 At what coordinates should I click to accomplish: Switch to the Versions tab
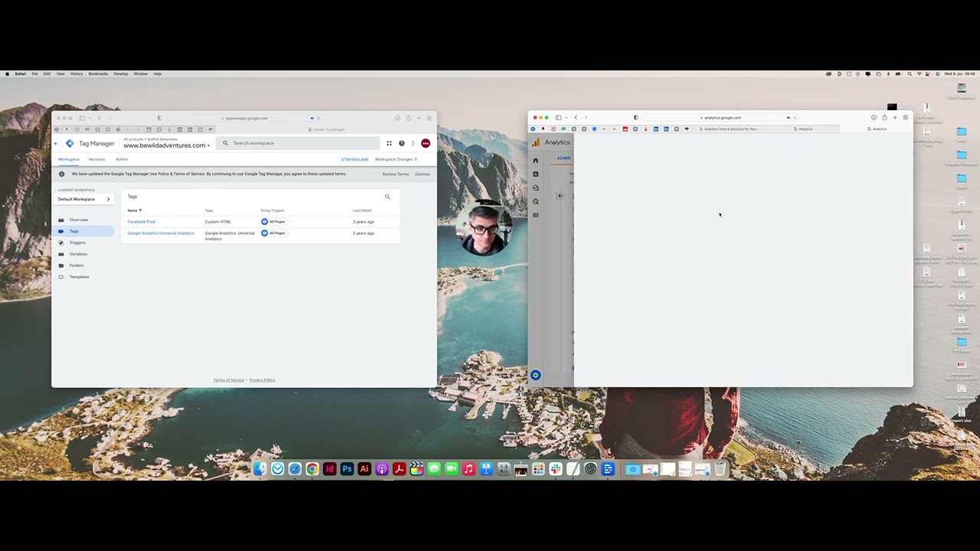[x=96, y=159]
